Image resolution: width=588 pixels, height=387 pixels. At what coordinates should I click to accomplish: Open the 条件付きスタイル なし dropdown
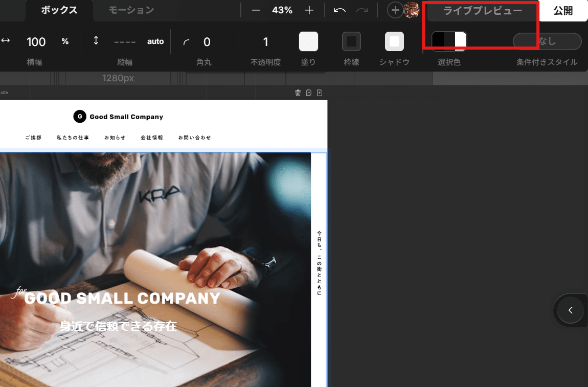[x=547, y=41]
